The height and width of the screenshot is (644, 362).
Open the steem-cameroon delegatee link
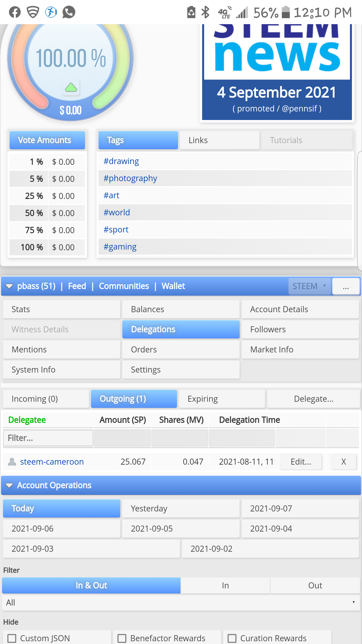point(52,462)
